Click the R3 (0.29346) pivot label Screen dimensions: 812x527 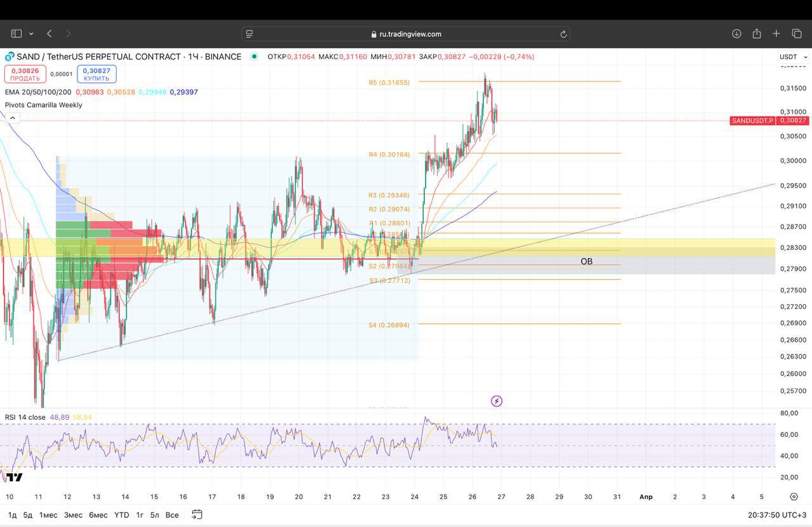pyautogui.click(x=390, y=195)
